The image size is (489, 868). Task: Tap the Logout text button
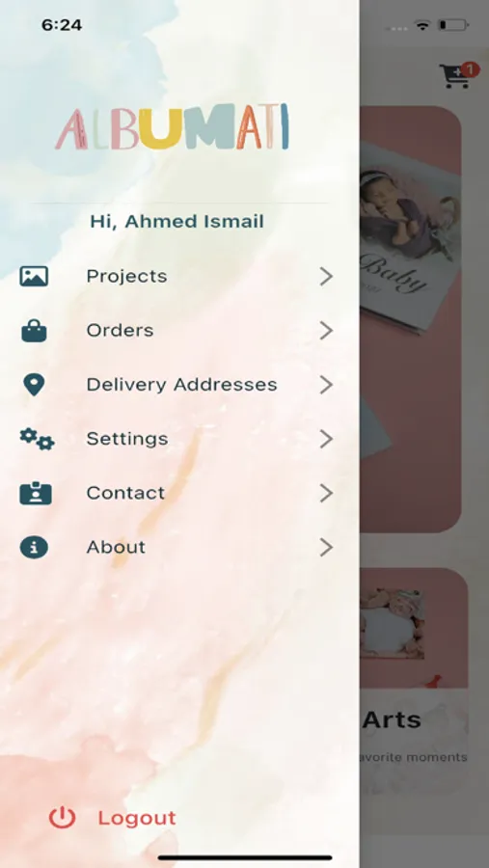pyautogui.click(x=137, y=818)
